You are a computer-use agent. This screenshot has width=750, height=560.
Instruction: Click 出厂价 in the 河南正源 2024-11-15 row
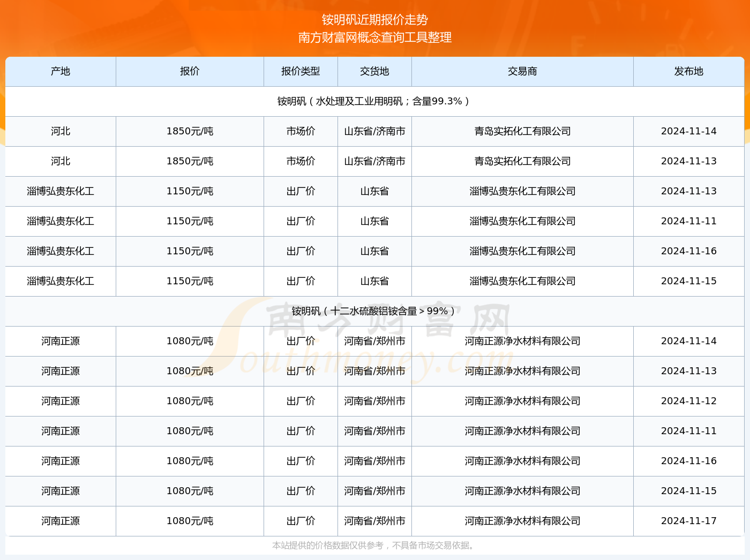(x=301, y=491)
